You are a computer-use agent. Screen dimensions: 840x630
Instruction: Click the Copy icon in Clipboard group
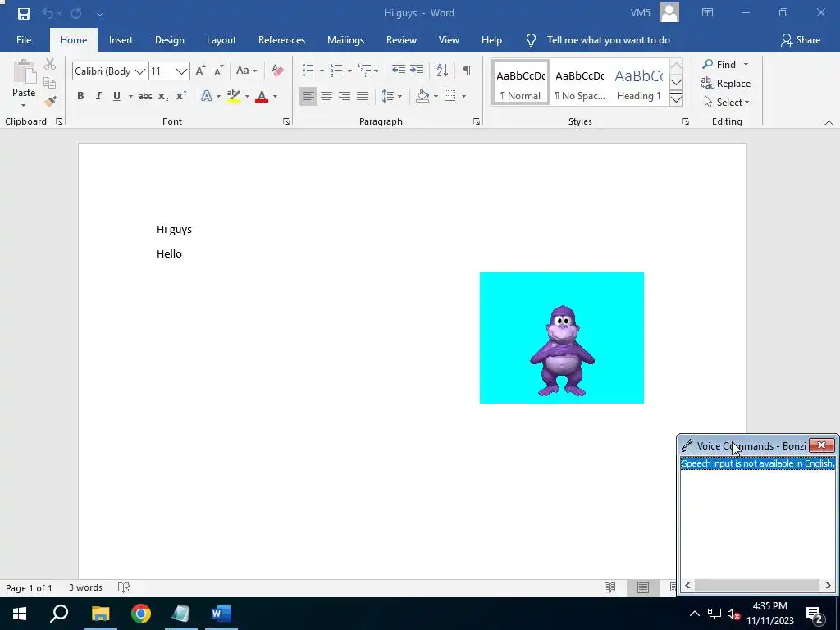50,83
